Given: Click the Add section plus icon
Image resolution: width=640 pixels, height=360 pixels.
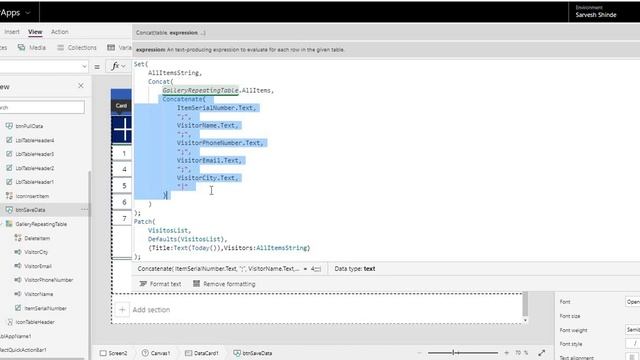Looking at the screenshot, I should [122, 309].
